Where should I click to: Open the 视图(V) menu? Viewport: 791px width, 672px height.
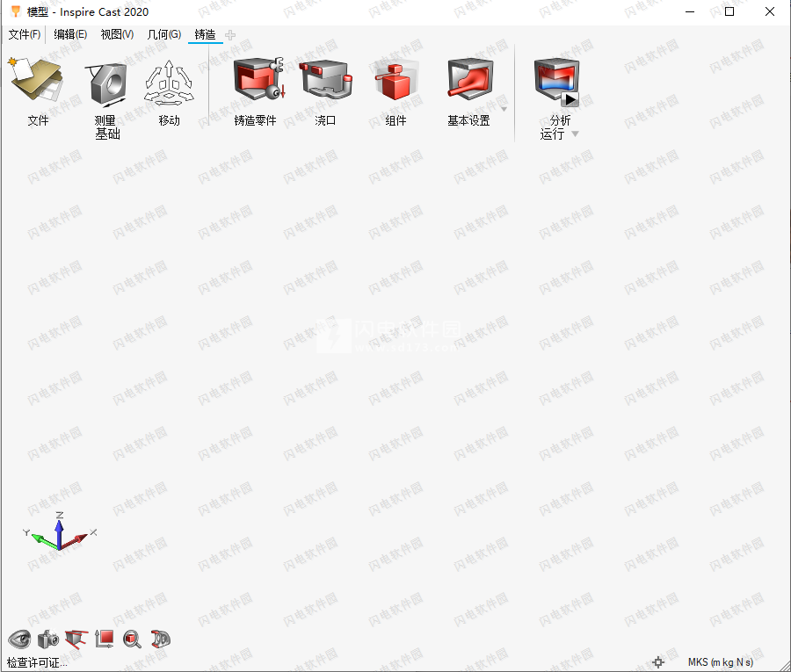tap(117, 34)
